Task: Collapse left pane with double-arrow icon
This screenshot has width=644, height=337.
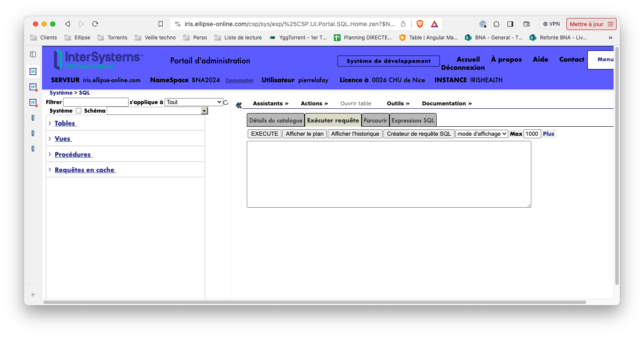Action: (239, 105)
